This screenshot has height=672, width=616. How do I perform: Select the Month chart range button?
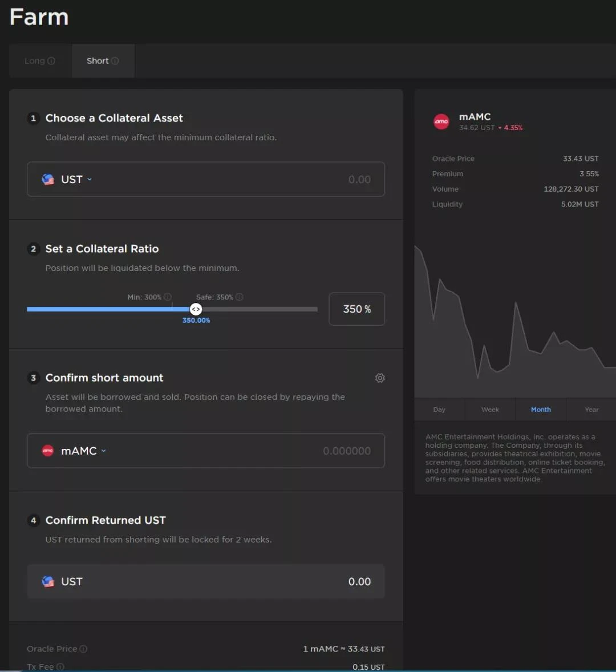coord(541,410)
